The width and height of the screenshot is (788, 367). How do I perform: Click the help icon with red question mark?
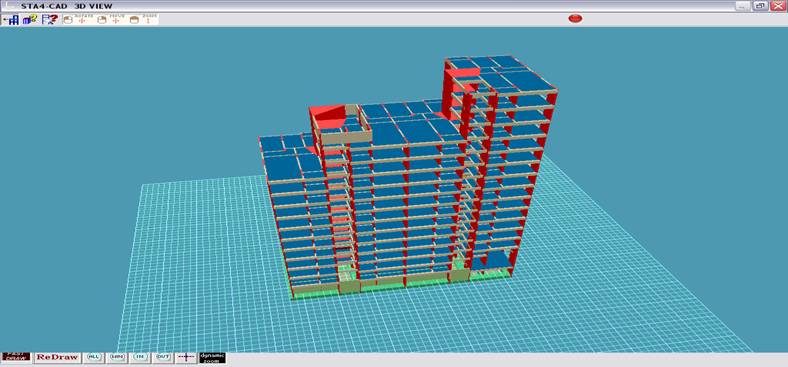[50, 20]
